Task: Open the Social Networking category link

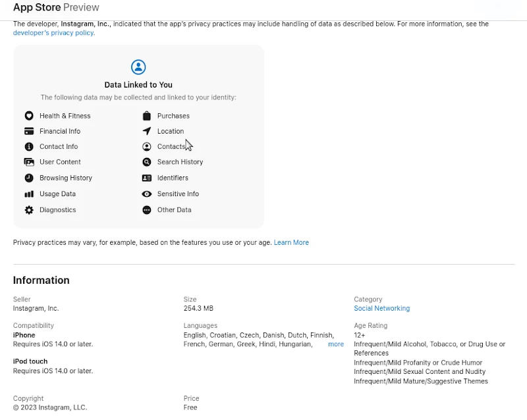Action: point(381,309)
